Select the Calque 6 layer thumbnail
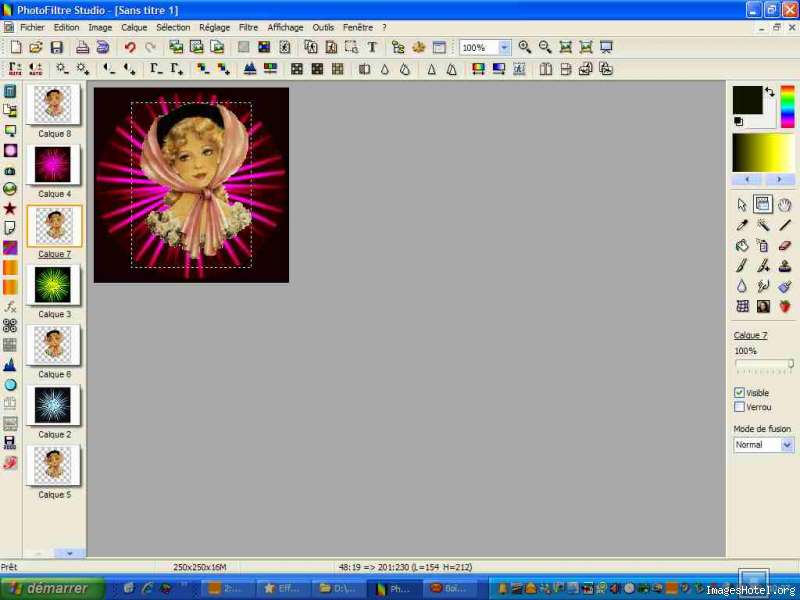 point(54,345)
